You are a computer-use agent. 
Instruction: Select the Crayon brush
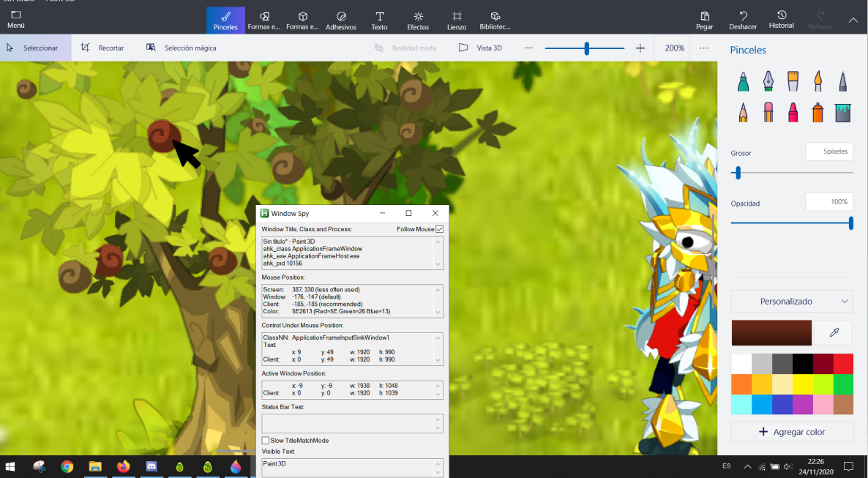point(793,113)
